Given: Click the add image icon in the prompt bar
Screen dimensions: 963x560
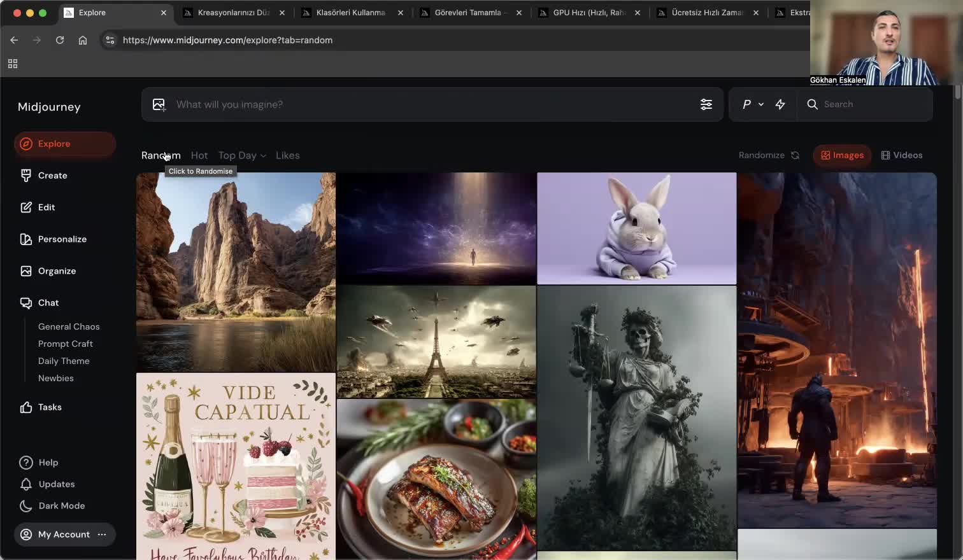Looking at the screenshot, I should pyautogui.click(x=159, y=104).
